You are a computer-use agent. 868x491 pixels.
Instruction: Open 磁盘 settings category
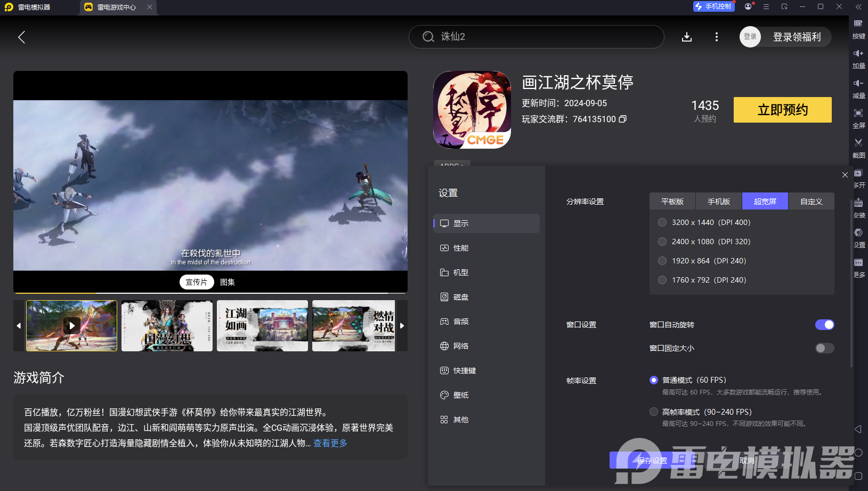pos(486,297)
